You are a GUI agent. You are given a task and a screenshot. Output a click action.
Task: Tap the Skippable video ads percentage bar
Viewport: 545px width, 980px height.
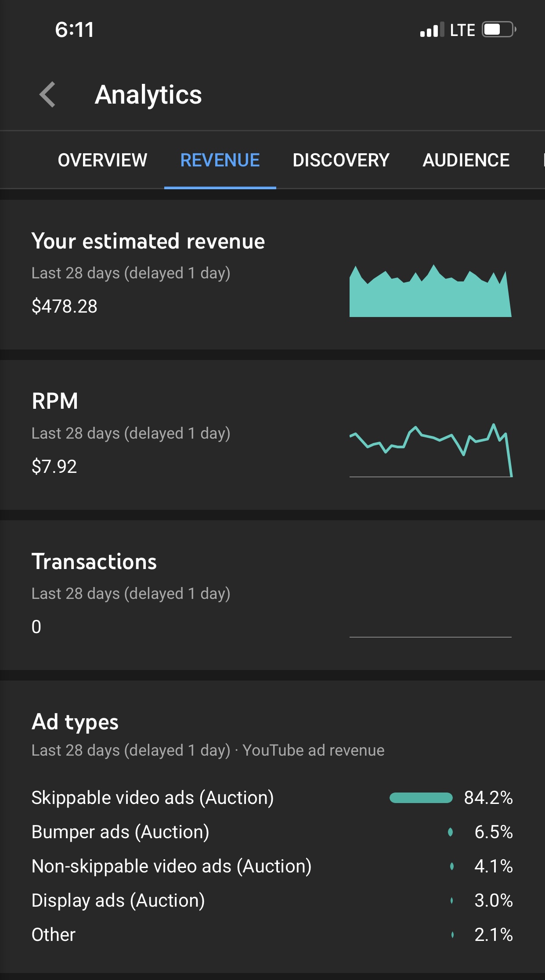coord(421,798)
